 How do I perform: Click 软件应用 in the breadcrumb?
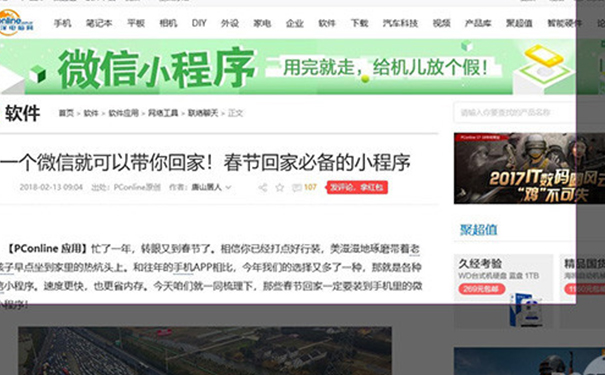pos(123,113)
